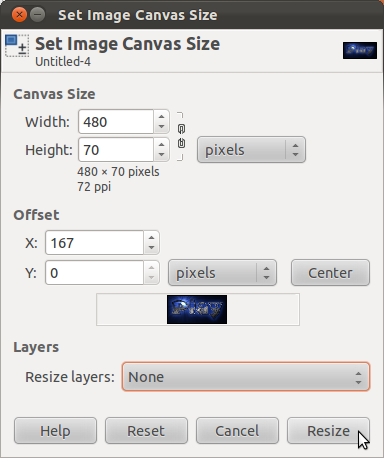Click the Width input field showing 480
The width and height of the screenshot is (384, 458).
tap(116, 122)
